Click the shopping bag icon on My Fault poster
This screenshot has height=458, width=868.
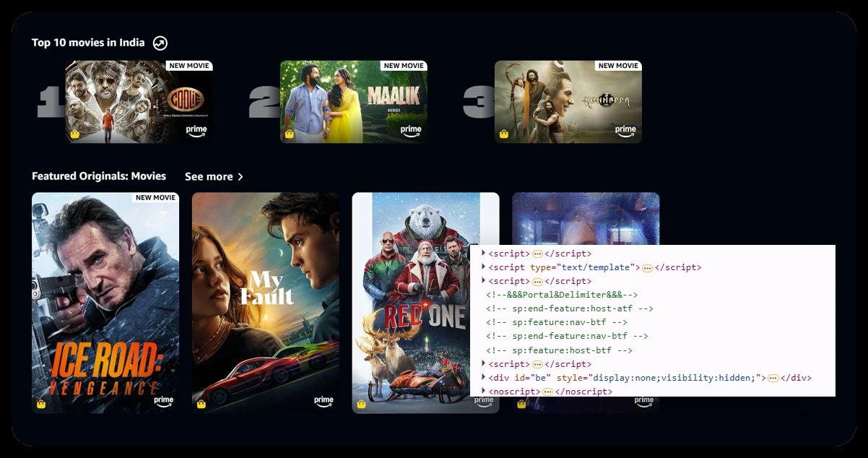[201, 404]
